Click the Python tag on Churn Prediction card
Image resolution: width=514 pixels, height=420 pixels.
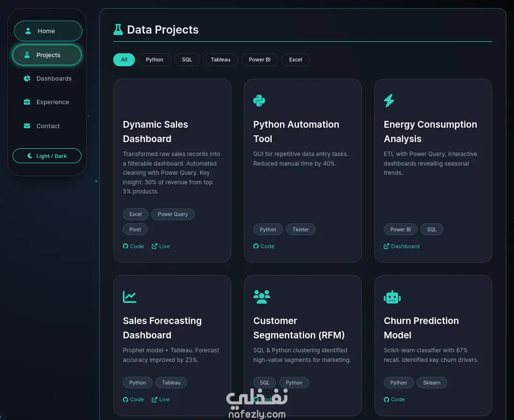point(398,383)
